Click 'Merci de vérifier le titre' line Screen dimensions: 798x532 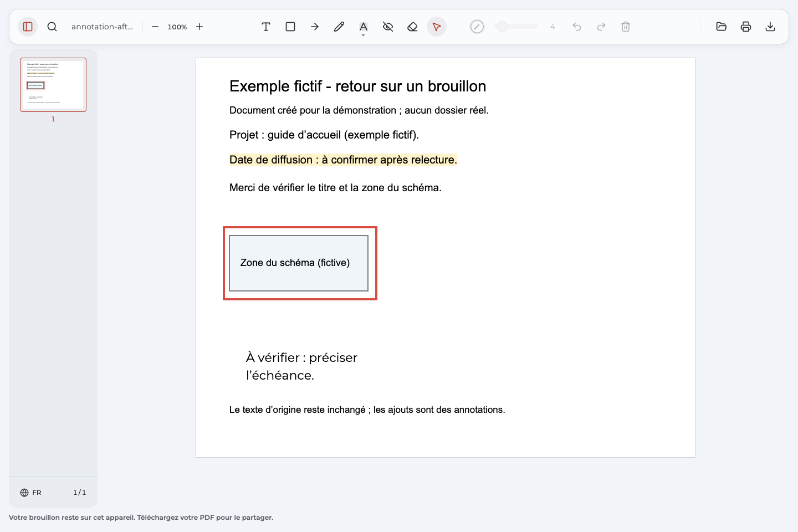point(335,188)
